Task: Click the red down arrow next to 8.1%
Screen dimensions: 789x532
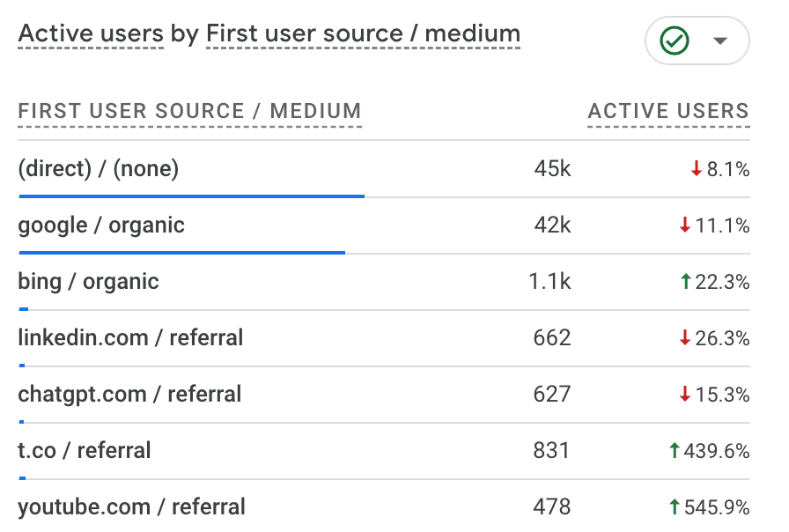Action: (696, 169)
